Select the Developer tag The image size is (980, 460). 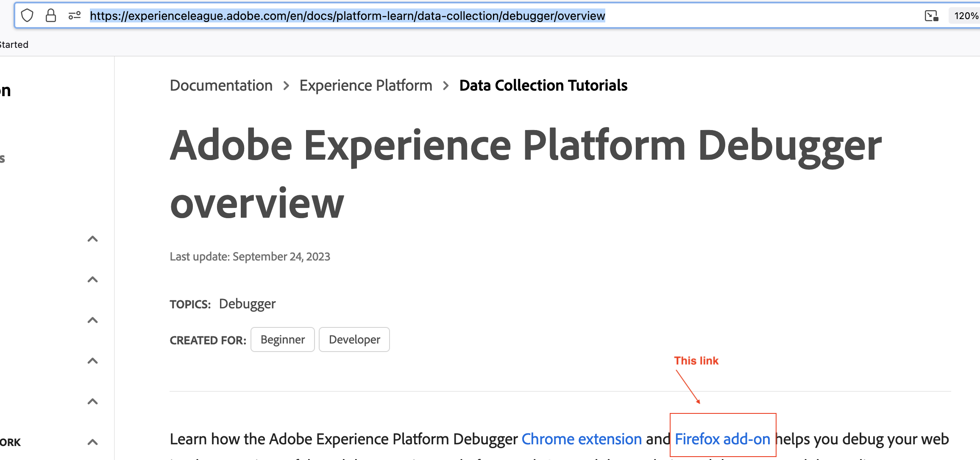click(354, 340)
